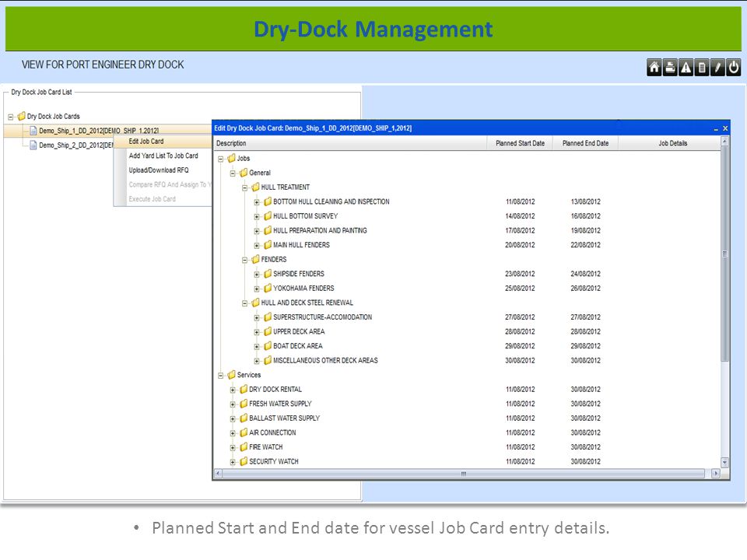
Task: Close the Edit Dry Dock Job Card dialog
Action: pos(725,128)
